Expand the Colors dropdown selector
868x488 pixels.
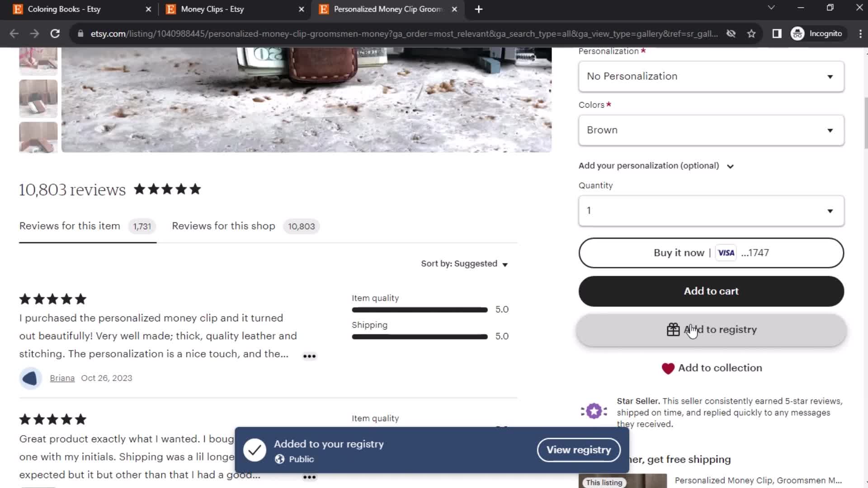pos(711,130)
